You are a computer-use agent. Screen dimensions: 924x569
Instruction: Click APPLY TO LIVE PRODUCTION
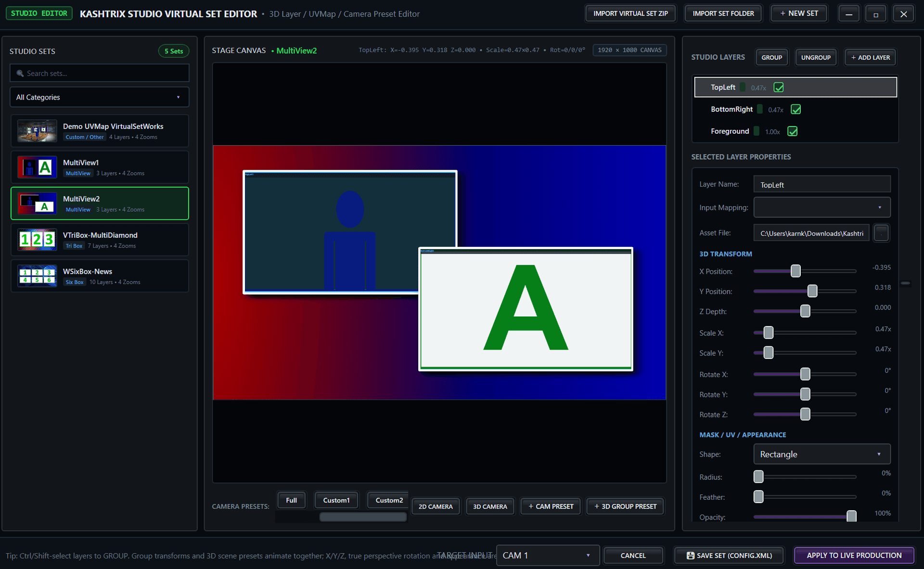pyautogui.click(x=854, y=556)
